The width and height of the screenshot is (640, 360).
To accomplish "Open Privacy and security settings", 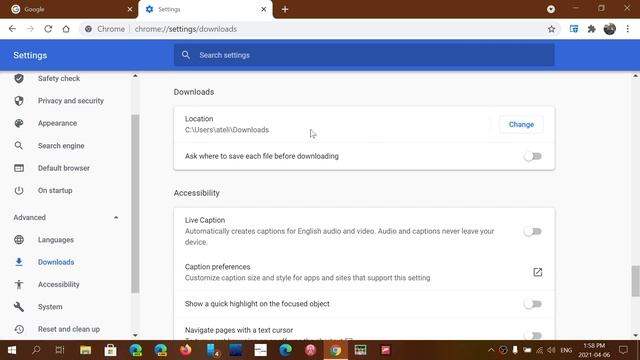I will (x=71, y=101).
